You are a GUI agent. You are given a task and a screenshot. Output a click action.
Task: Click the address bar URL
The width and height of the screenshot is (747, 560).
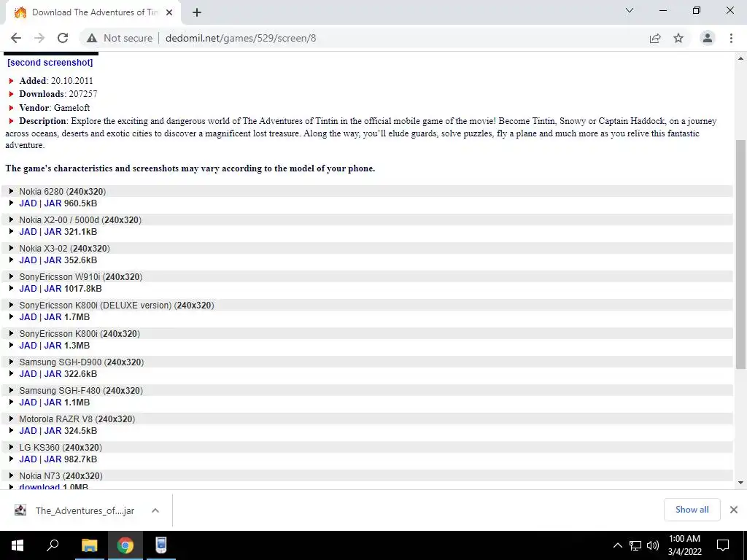[x=241, y=38]
